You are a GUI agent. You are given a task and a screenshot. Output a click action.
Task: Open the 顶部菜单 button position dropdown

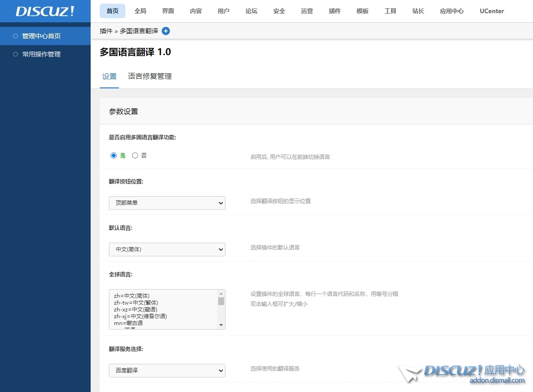[167, 203]
